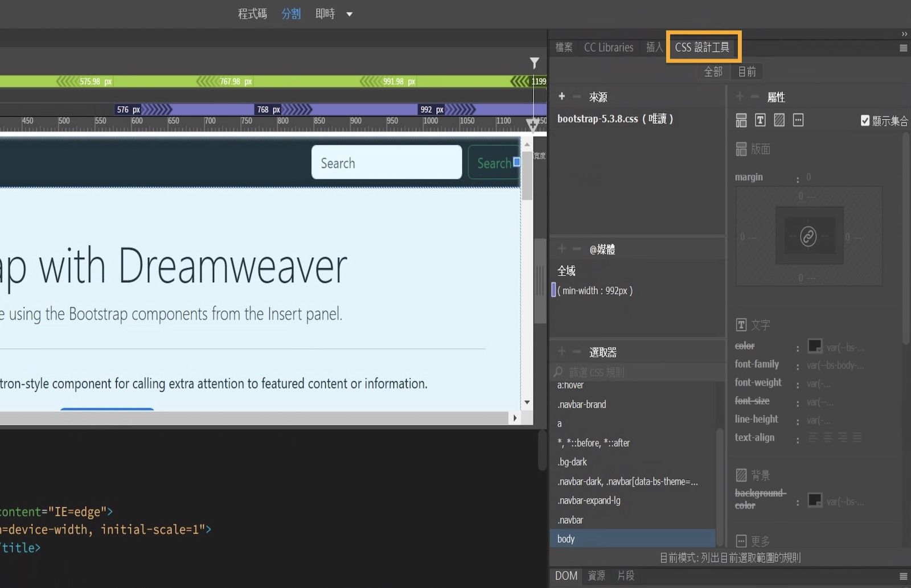Select the 版面 (Layout) properties icon
Screen dimensions: 911x588
coord(741,120)
